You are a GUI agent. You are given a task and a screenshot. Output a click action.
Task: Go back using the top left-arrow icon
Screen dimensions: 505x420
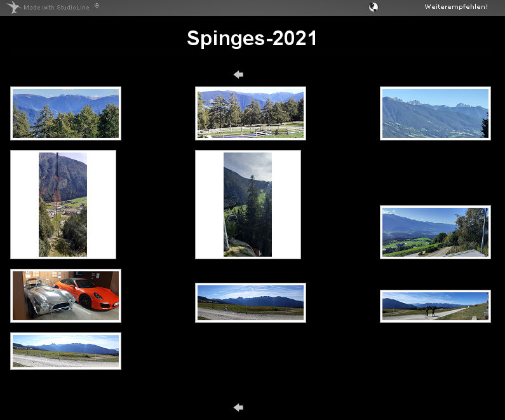(238, 74)
